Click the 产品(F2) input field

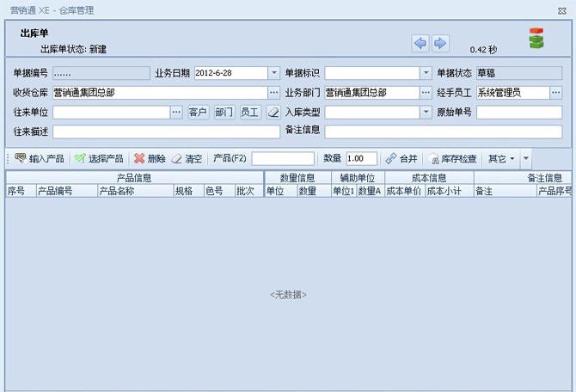(283, 159)
